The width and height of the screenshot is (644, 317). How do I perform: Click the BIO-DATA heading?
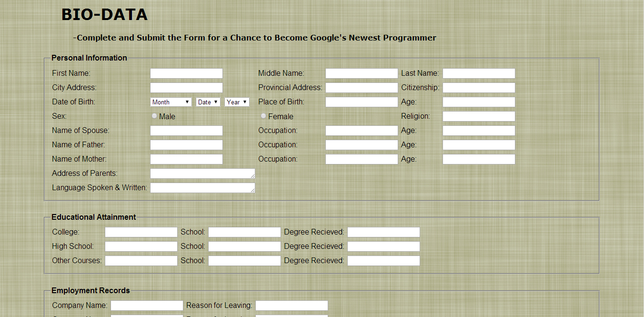tap(104, 15)
